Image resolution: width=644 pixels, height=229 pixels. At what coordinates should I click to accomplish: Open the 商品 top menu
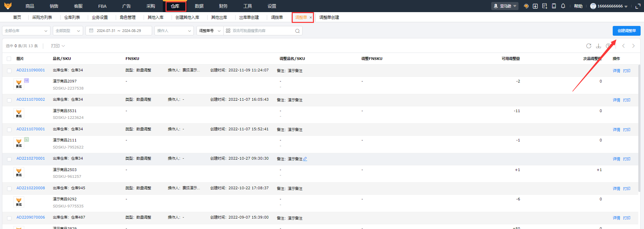[30, 6]
